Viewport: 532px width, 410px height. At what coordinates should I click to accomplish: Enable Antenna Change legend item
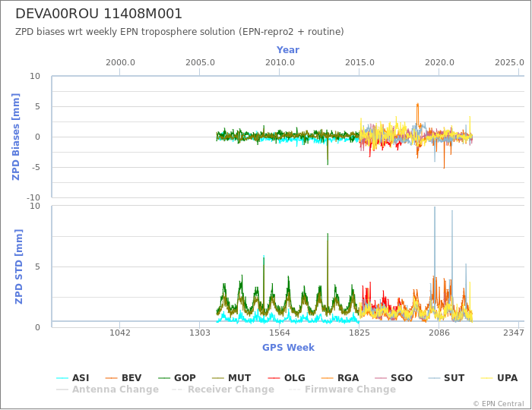click(107, 389)
